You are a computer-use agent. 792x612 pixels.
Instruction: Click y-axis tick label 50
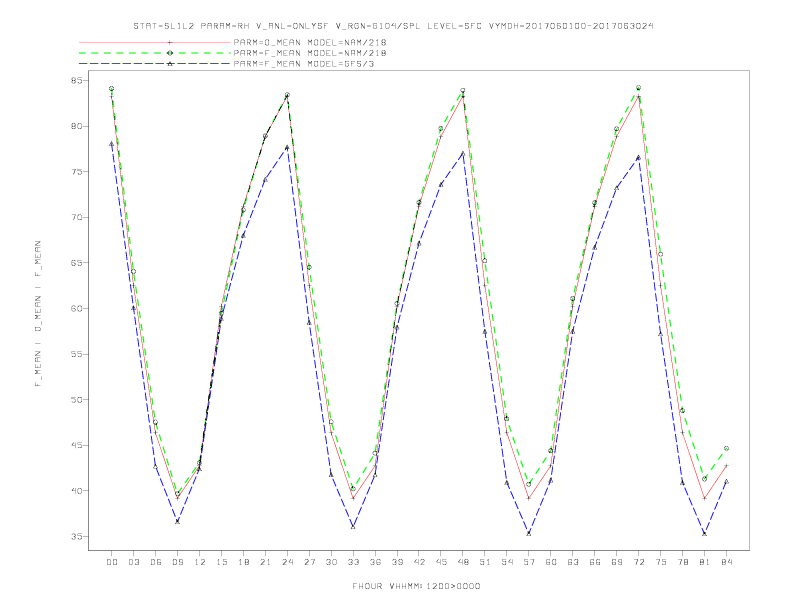pos(76,399)
